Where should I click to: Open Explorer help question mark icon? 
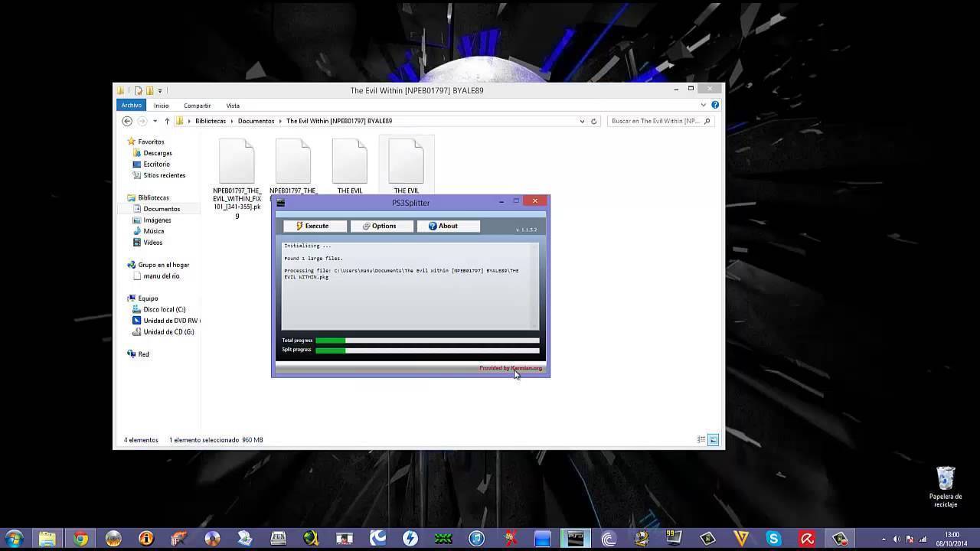pos(715,105)
